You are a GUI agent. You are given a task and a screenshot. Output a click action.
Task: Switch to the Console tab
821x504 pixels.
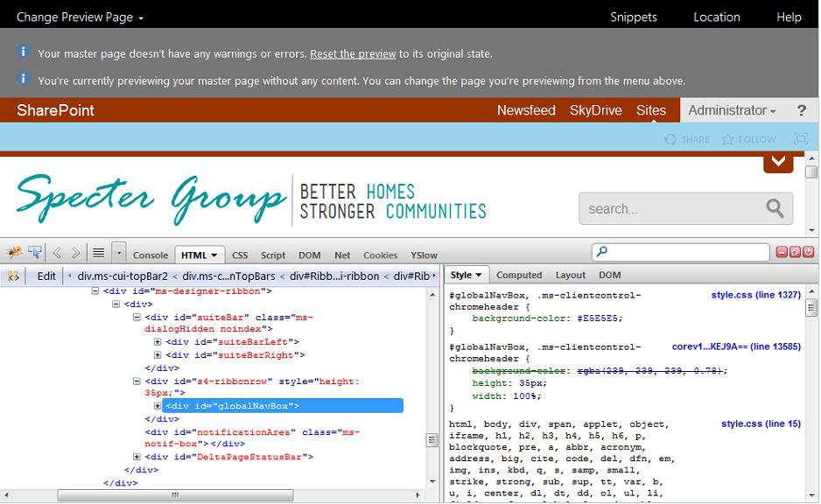(x=151, y=255)
